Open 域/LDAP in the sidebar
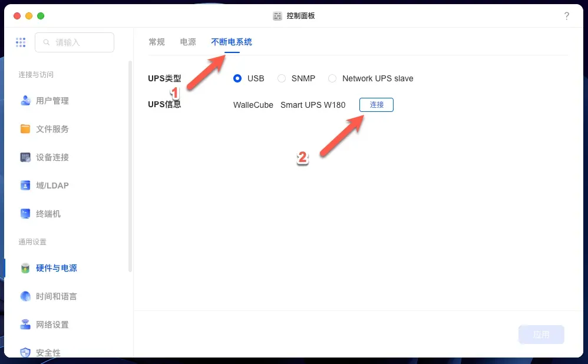 click(52, 186)
